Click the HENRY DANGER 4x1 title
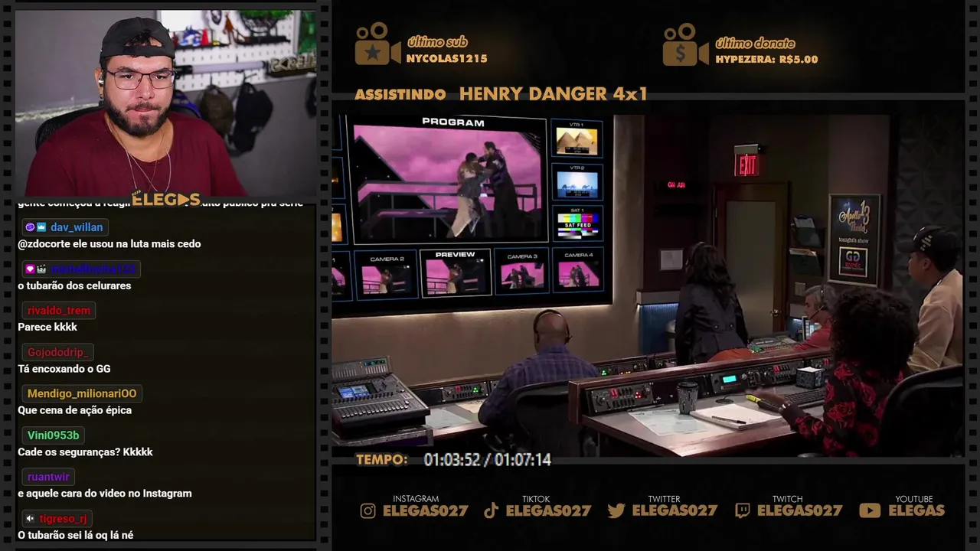The image size is (980, 551). tap(554, 94)
